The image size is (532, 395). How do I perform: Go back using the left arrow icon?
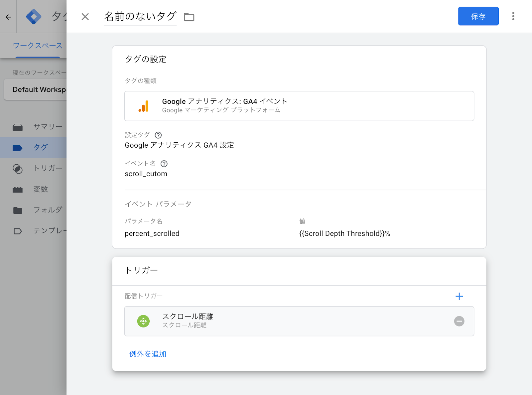coord(8,17)
